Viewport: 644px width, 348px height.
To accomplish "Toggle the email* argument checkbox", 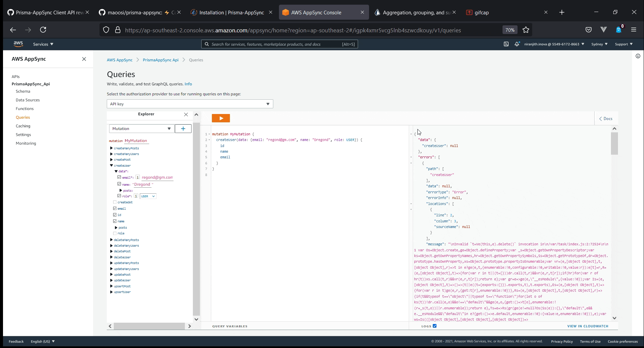I will (119, 177).
